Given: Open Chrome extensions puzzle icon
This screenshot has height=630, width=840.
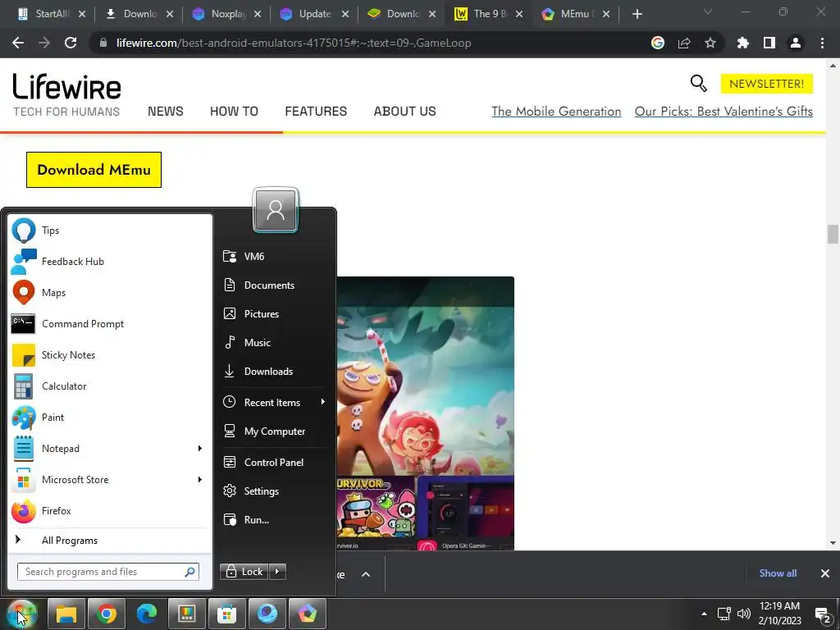Looking at the screenshot, I should coord(743,43).
